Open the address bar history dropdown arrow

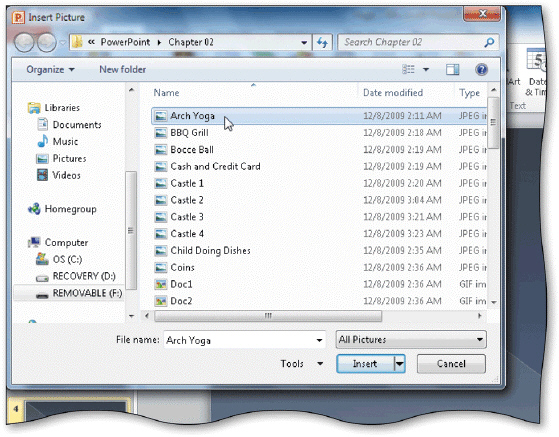point(304,43)
